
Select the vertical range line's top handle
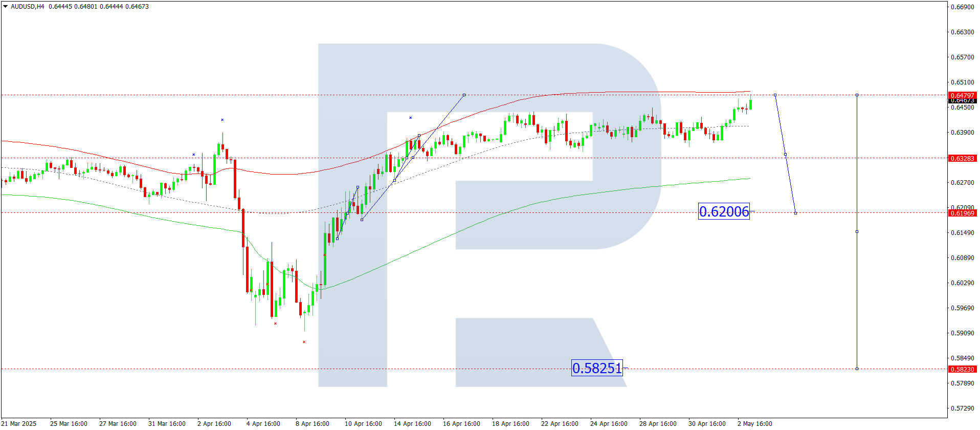857,95
